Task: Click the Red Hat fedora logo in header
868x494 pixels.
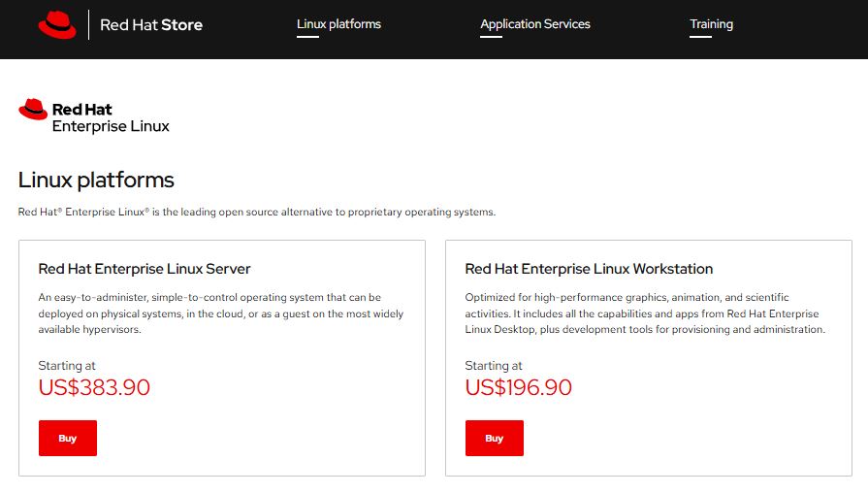Action: (57, 25)
